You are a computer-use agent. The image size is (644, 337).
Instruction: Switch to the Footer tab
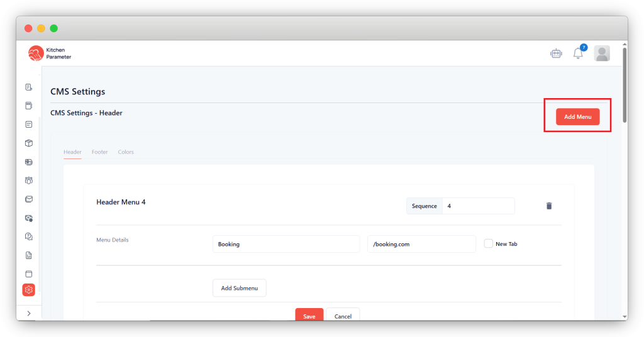tap(99, 152)
